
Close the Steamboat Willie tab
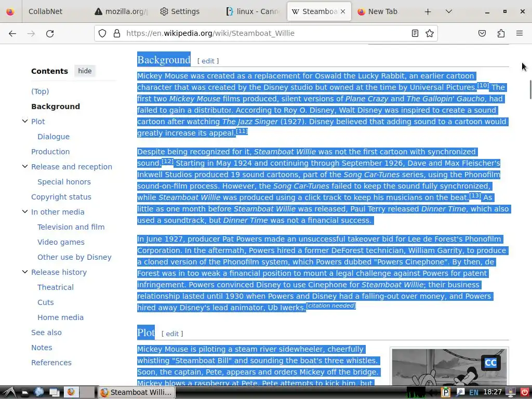343,11
